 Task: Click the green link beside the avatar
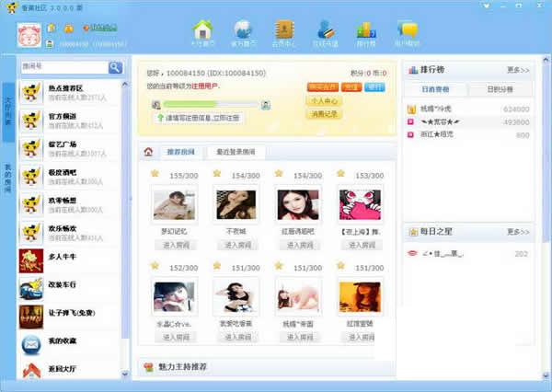pos(103,28)
